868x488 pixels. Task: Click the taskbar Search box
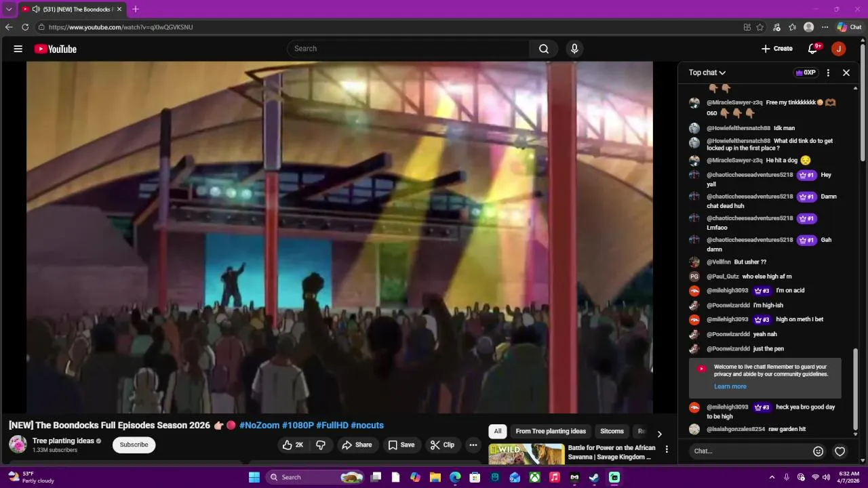point(315,477)
